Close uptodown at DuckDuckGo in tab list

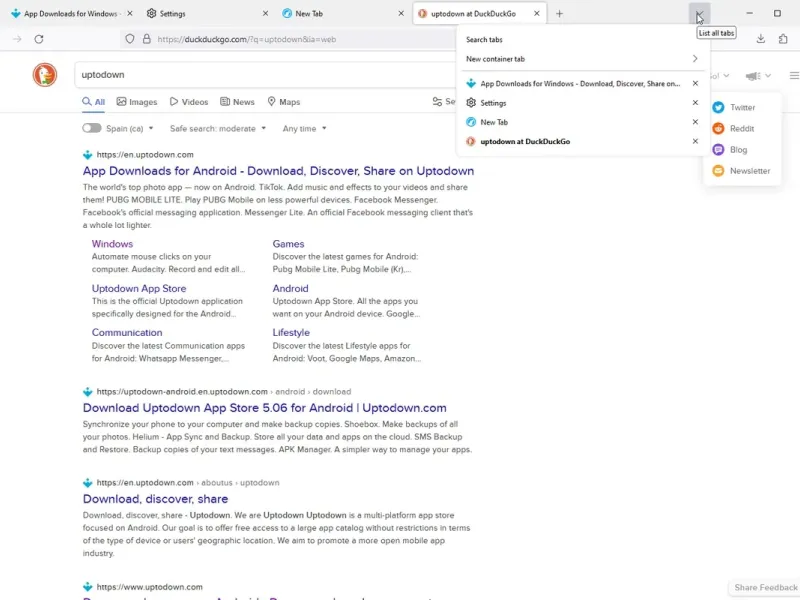pyautogui.click(x=695, y=141)
